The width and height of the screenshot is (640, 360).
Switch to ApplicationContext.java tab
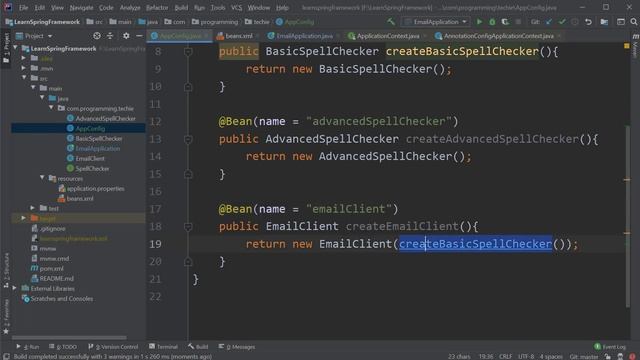tap(387, 36)
